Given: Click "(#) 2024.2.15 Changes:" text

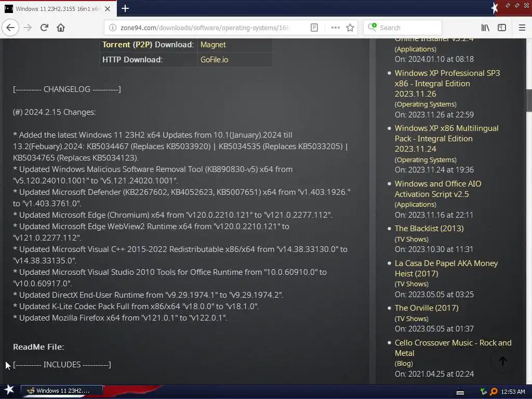Looking at the screenshot, I should pyautogui.click(x=54, y=112).
